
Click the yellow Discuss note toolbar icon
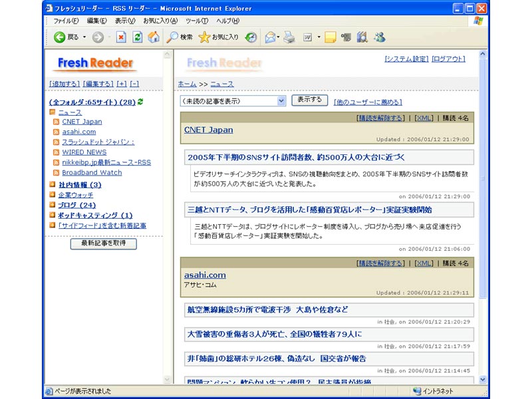[330, 37]
